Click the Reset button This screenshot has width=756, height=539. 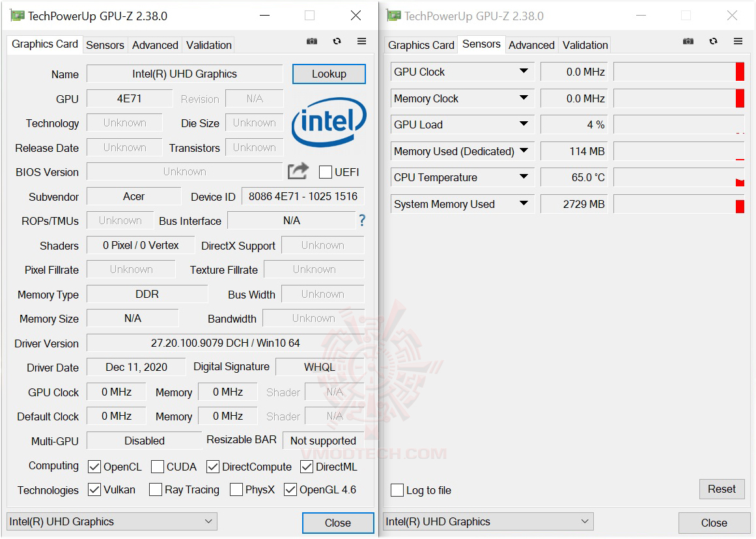point(721,489)
